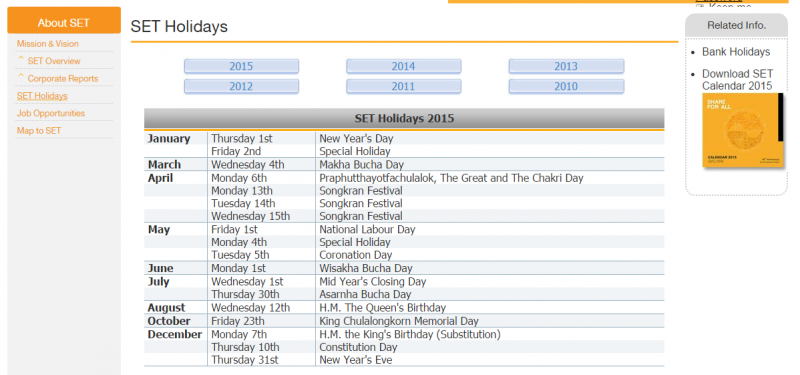Open the 2015 holidays year button
Viewport: 800px width, 375px height.
[x=241, y=66]
